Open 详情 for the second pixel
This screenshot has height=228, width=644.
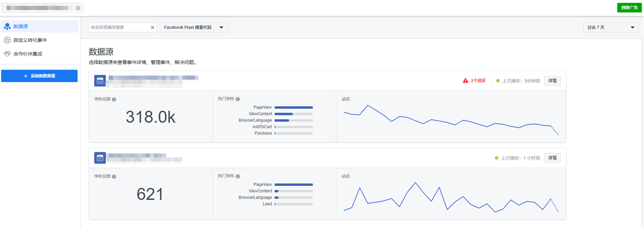(552, 158)
